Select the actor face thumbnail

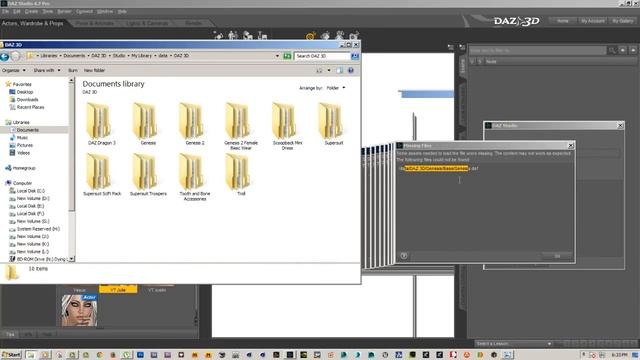pyautogui.click(x=79, y=310)
